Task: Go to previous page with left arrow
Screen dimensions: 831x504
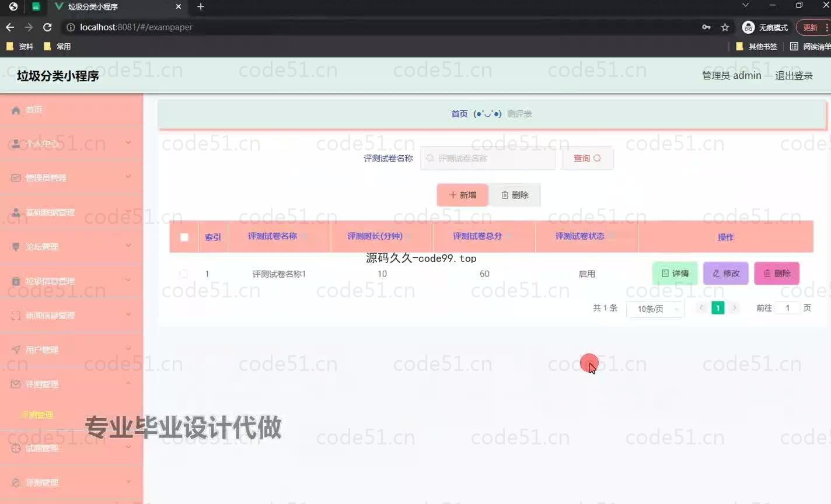Action: [x=702, y=308]
